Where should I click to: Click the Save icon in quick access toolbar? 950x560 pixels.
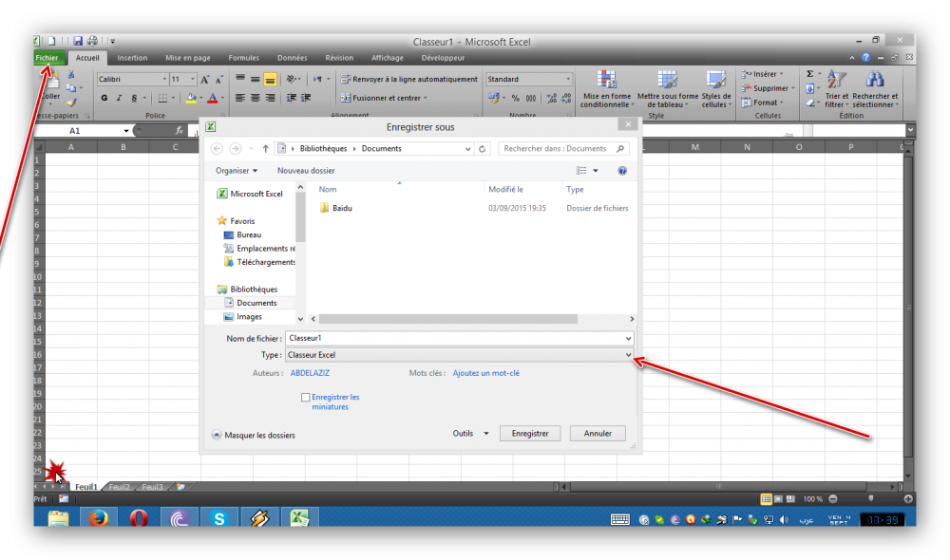tap(78, 41)
